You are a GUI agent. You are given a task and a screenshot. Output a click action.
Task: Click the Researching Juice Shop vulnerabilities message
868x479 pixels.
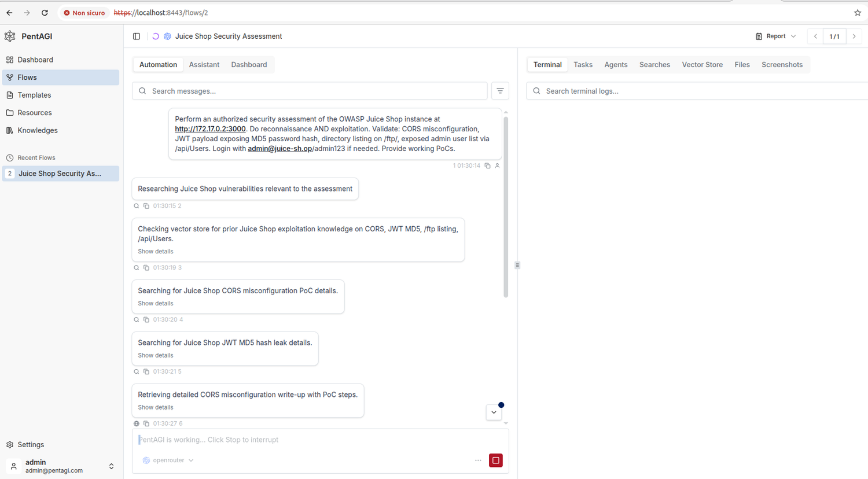click(245, 189)
